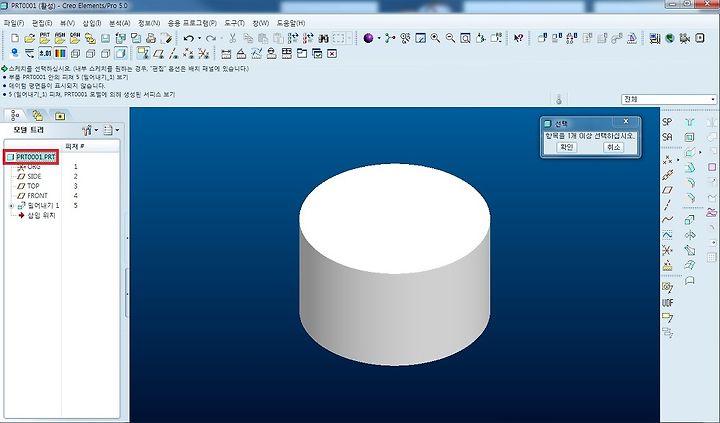
Task: Click the printer icon
Action: pyautogui.click(x=151, y=38)
